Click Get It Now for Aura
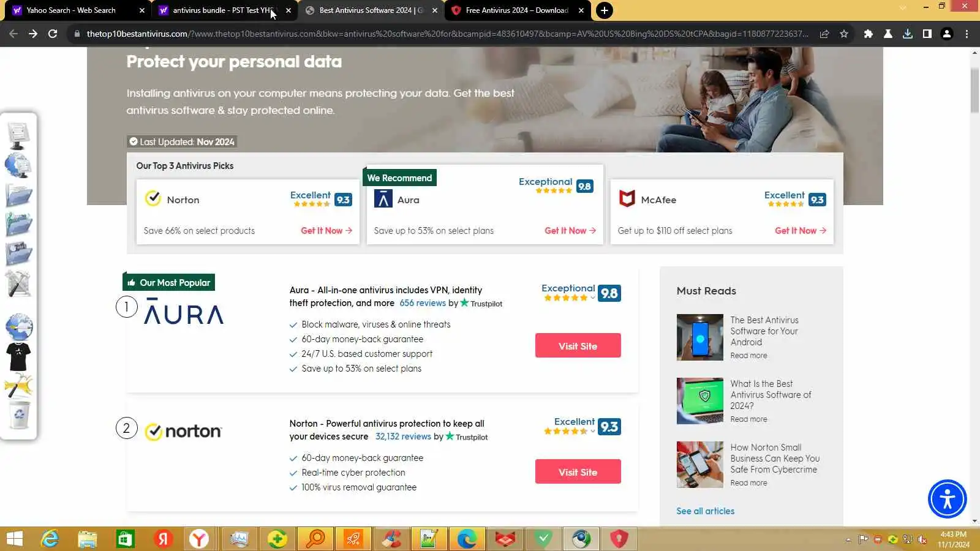Viewport: 980px width, 551px height. 570,231
